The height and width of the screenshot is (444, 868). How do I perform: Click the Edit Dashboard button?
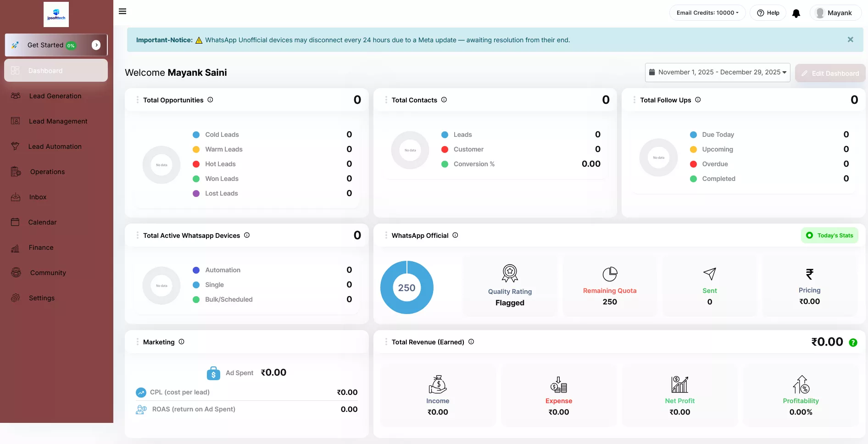[830, 73]
